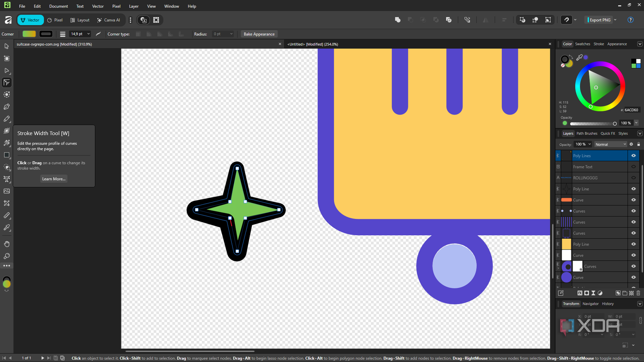Grab the View (hand) tool

tap(7, 244)
